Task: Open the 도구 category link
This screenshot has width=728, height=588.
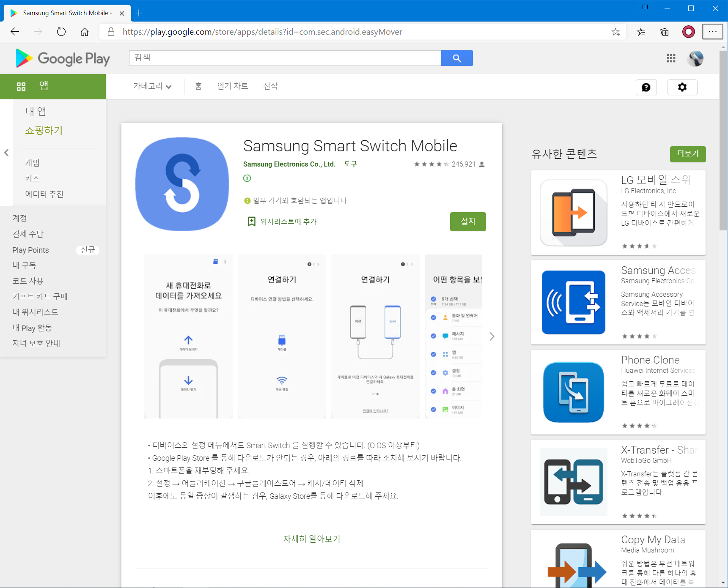Action: click(351, 164)
